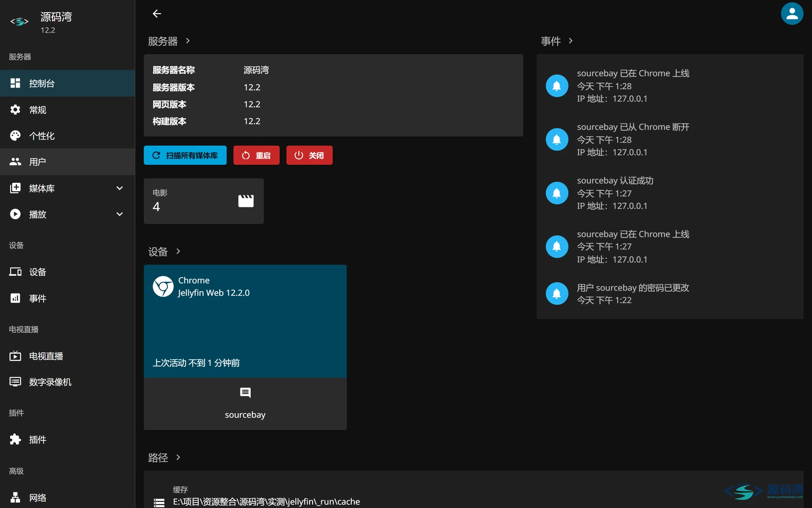Open 设备 devices page in sidebar
This screenshot has height=508, width=812.
[x=67, y=272]
